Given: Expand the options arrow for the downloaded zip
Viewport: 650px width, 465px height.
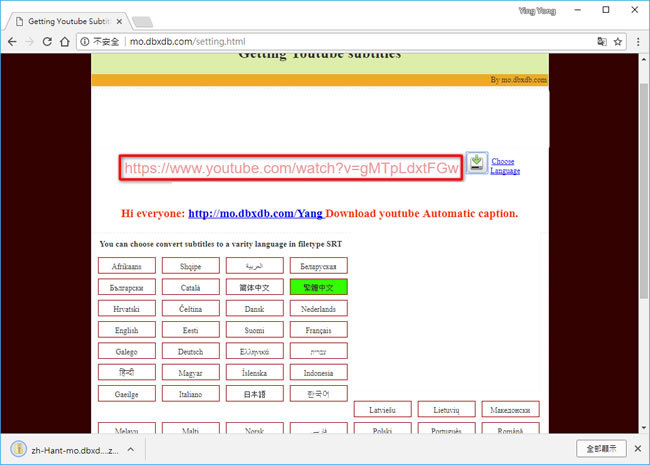Looking at the screenshot, I should (131, 450).
